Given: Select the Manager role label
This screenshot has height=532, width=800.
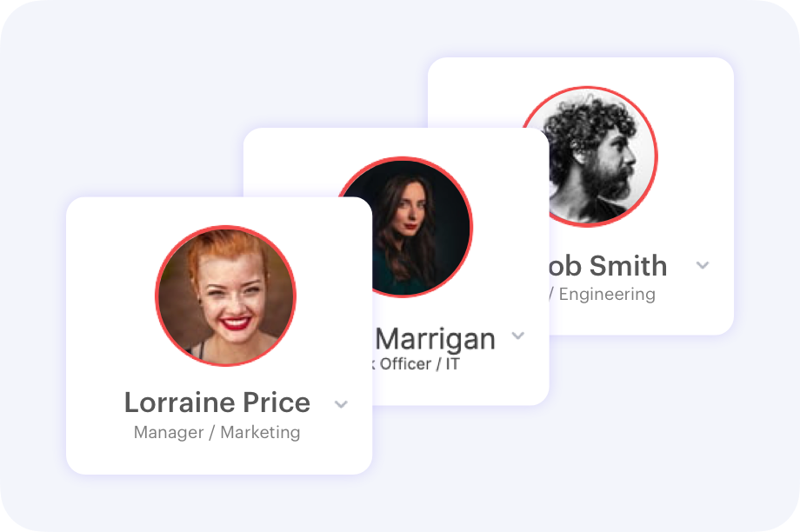Looking at the screenshot, I should (x=169, y=433).
